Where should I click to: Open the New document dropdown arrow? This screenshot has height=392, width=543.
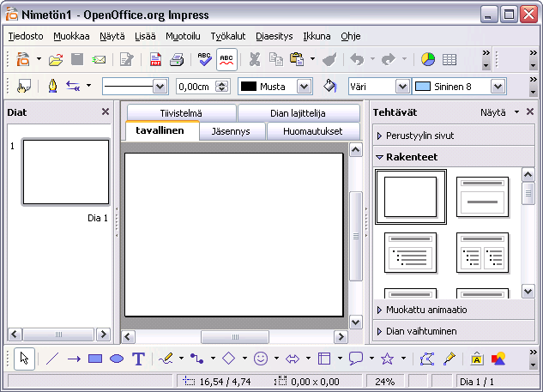tap(39, 59)
